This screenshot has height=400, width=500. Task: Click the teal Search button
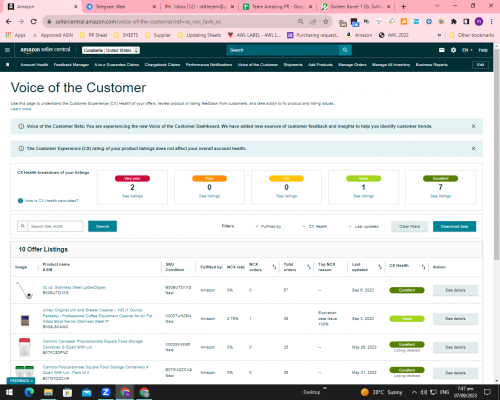pyautogui.click(x=102, y=226)
